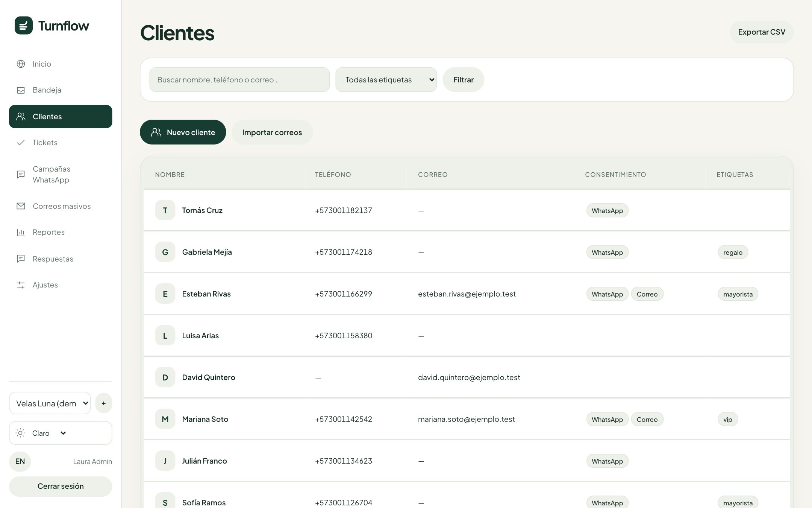Open Correos masivos in the sidebar

tap(61, 206)
